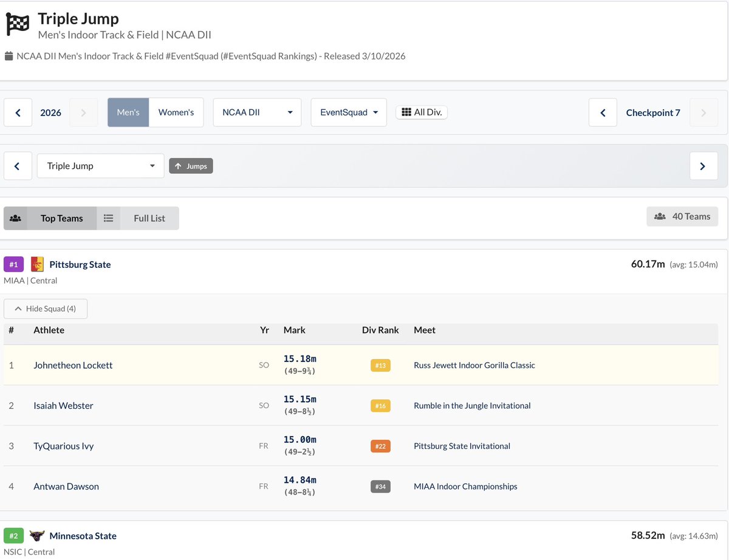Open Antwan Dawson's athlete profile
729x560 pixels.
[x=66, y=487]
